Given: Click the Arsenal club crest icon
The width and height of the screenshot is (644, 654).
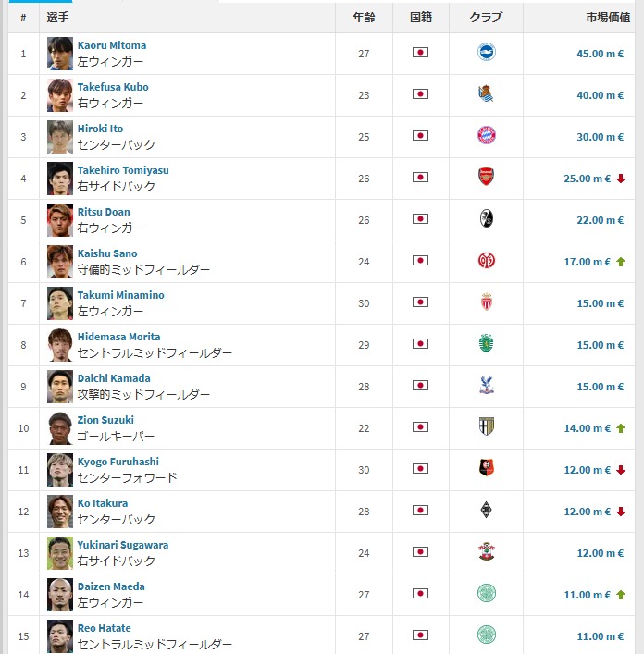Looking at the screenshot, I should tap(486, 178).
